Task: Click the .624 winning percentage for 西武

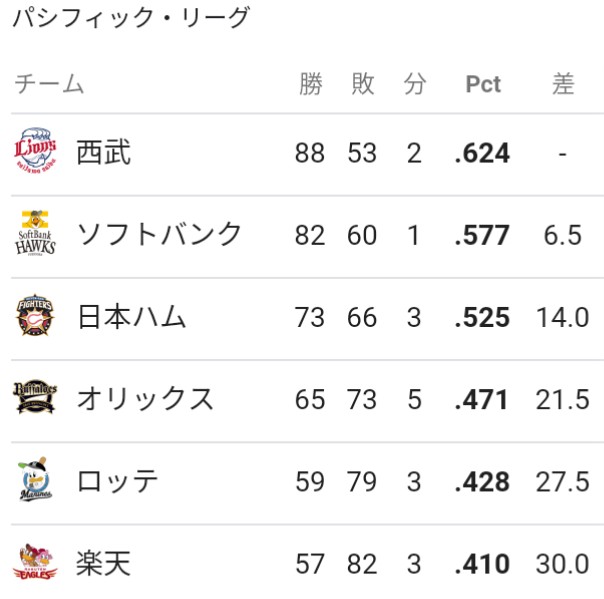Action: coord(482,153)
